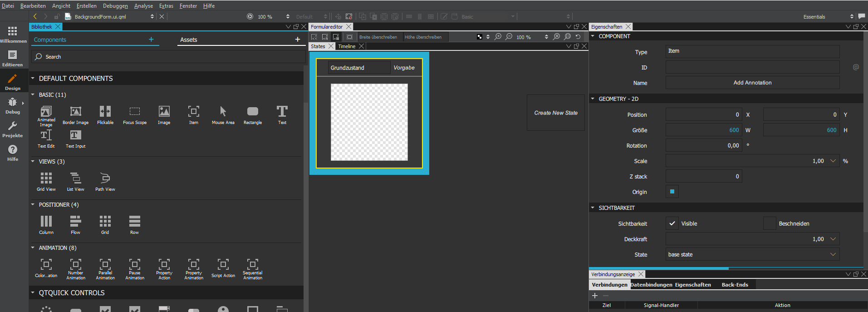
Task: Enable the Beschneiden checkbox
Action: pos(770,223)
